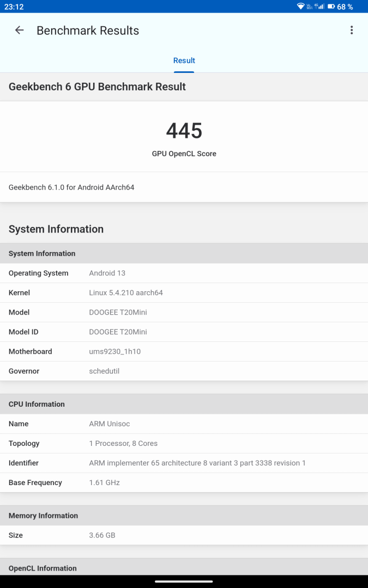
Task: Tap the large System Information heading
Action: click(x=56, y=229)
